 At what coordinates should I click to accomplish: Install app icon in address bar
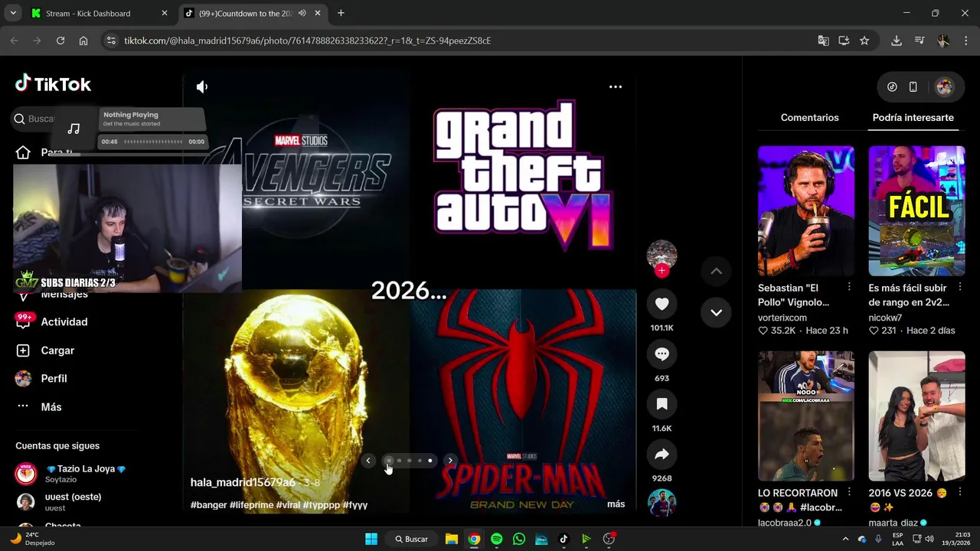(844, 41)
